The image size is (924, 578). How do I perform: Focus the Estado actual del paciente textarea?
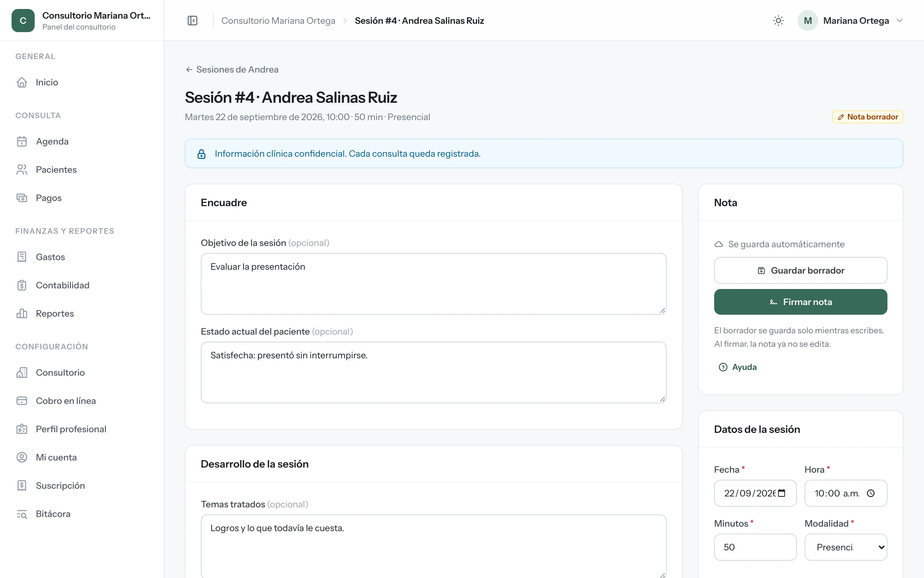[x=433, y=372]
